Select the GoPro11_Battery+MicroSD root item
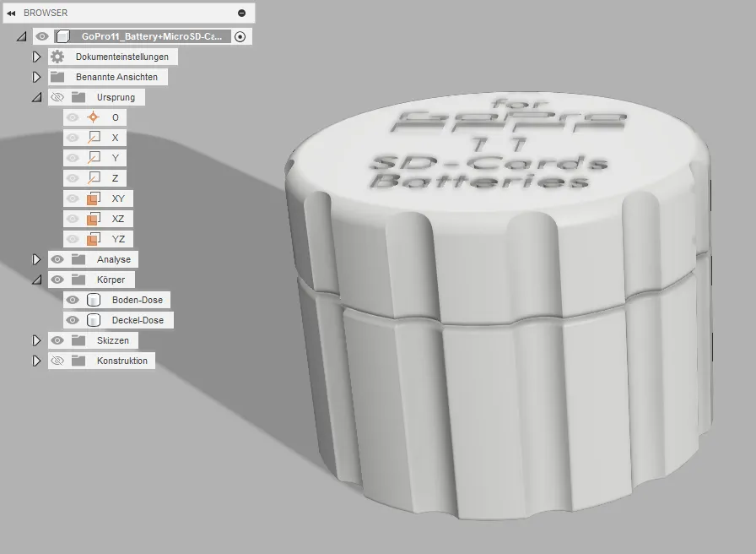 [x=151, y=36]
